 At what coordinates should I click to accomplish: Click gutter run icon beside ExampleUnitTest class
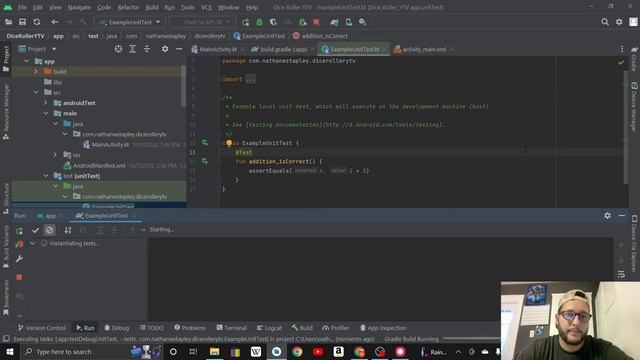[x=204, y=143]
